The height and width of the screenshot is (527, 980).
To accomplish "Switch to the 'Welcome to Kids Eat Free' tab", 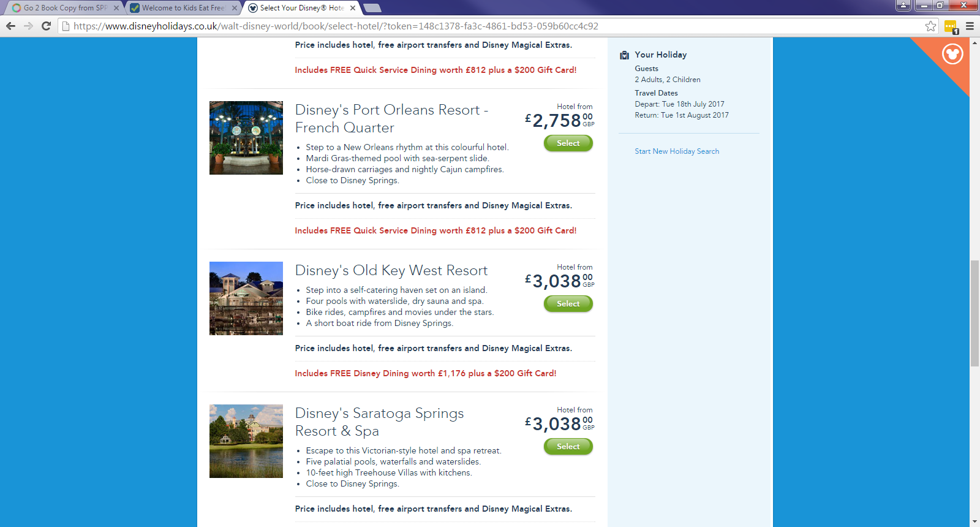I will (x=183, y=8).
